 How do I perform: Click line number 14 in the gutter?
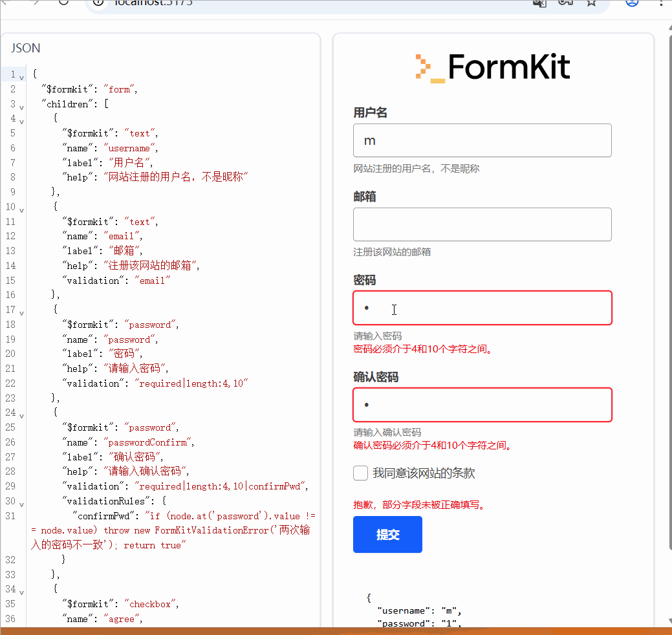point(11,266)
